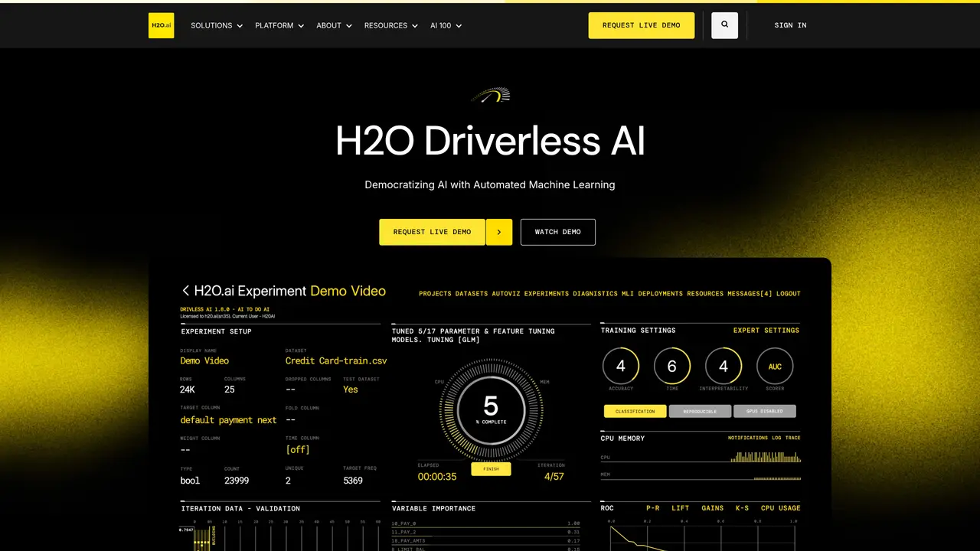The image size is (980, 551).
Task: Switch to the CPU USAGE tab
Action: 781,508
